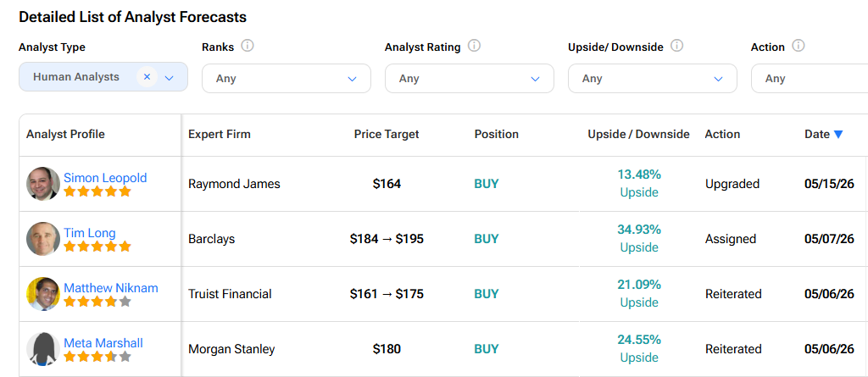Open Tim Long's profile photo
This screenshot has width=868, height=377.
coord(43,239)
